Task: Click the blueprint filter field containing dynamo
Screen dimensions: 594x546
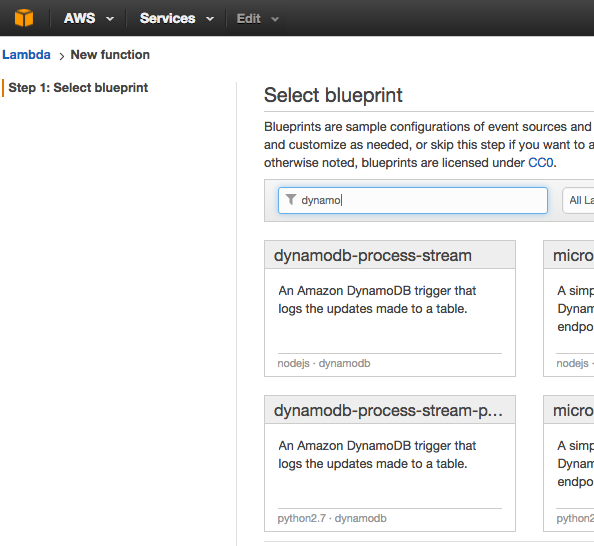Action: (413, 200)
